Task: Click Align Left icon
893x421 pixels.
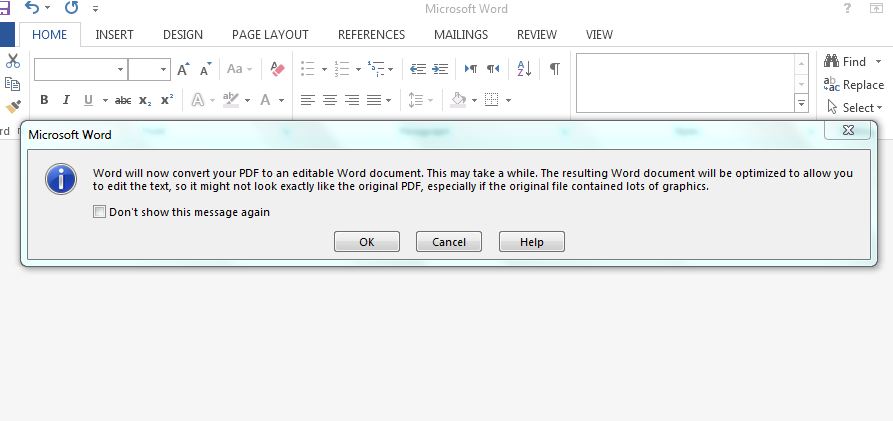Action: point(308,100)
